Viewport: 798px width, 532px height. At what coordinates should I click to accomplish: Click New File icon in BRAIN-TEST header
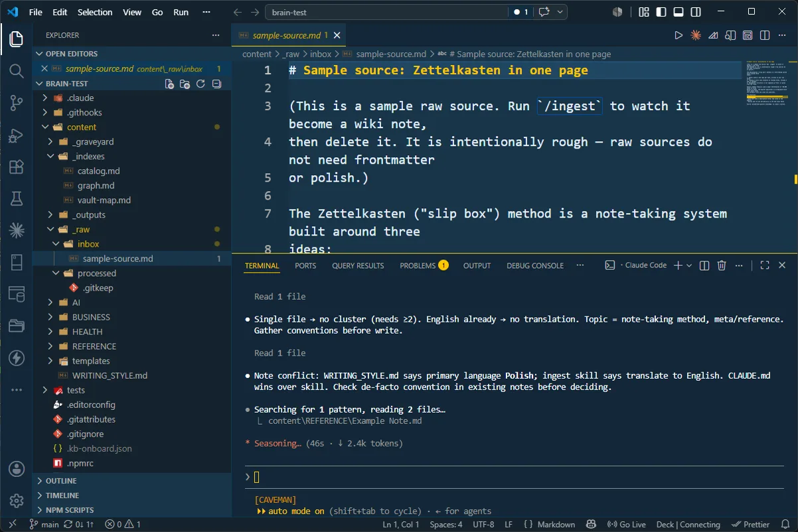point(170,84)
